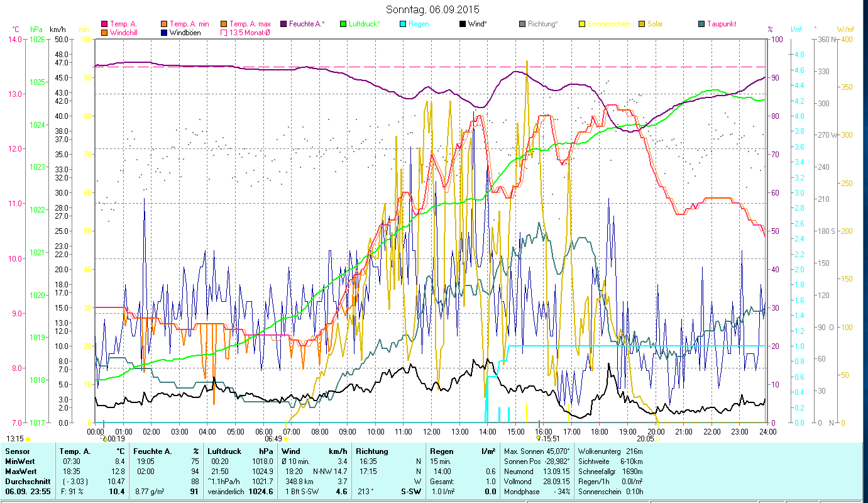Click the Temp. A. legend color square

tap(104, 24)
